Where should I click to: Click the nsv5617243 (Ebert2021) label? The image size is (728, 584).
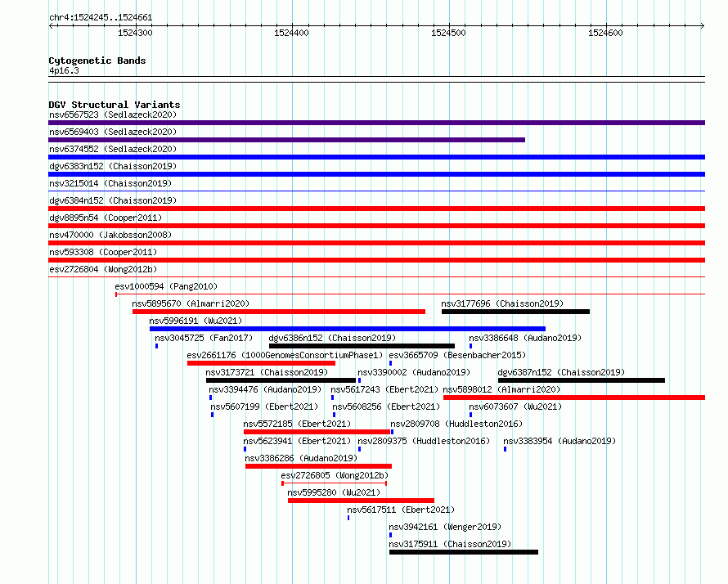tap(384, 389)
